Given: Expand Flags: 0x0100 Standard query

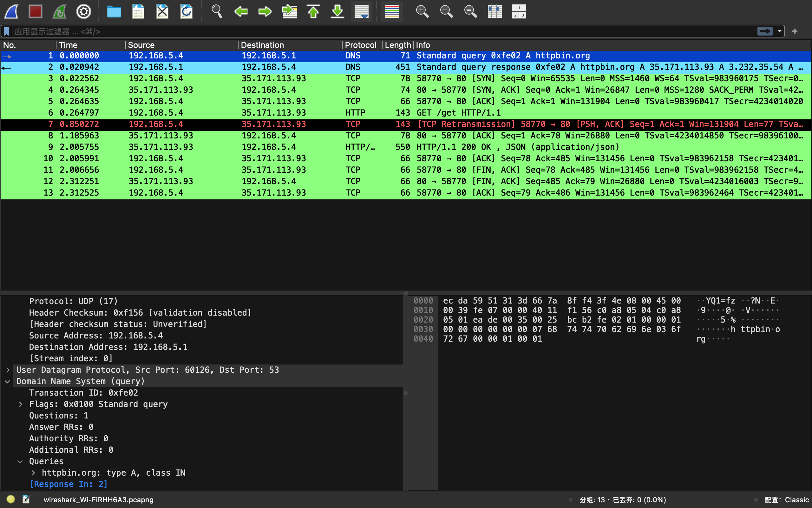Looking at the screenshot, I should pos(21,404).
